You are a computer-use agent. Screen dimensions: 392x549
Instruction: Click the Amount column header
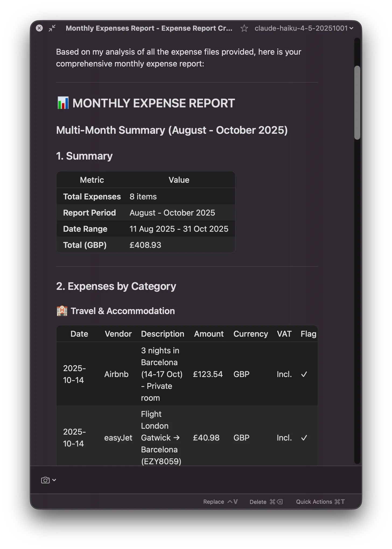(209, 334)
